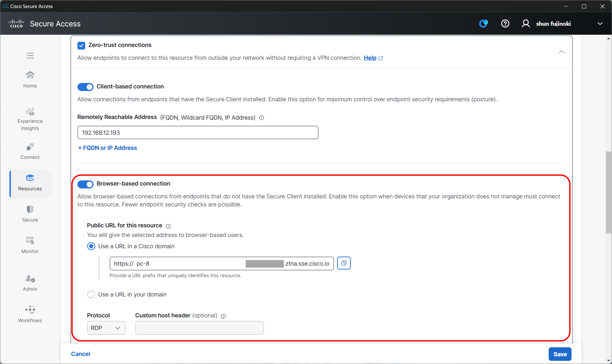Click the scrollbar down arrow
The image size is (612, 364).
(x=608, y=360)
